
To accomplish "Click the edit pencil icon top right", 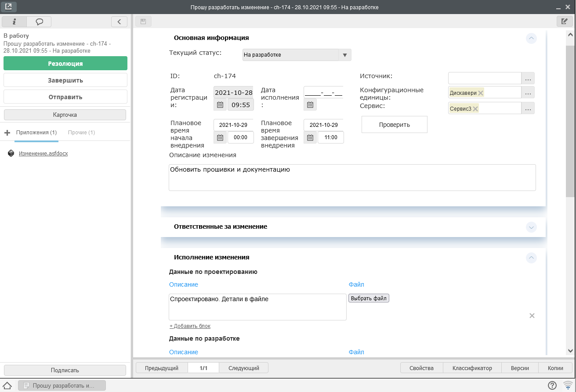I will [565, 21].
